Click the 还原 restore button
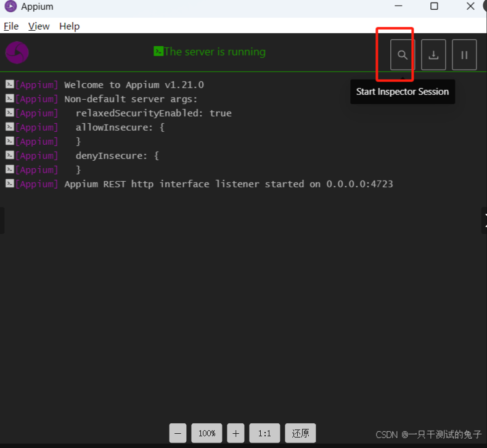Screen dimensions: 487x448 pos(300,433)
